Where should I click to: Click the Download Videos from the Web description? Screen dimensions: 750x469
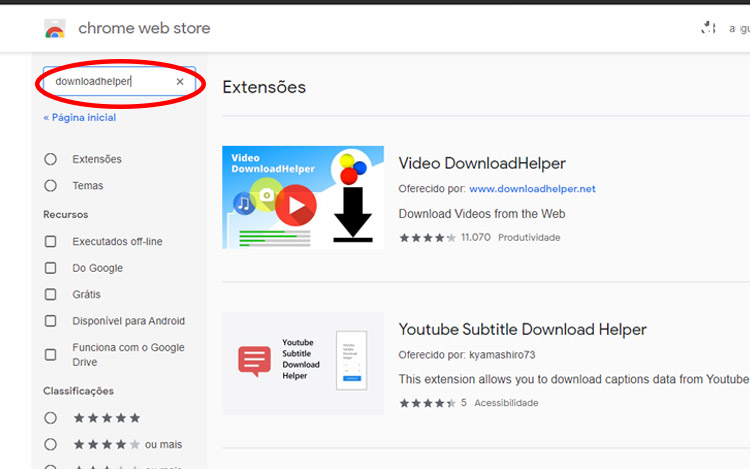tap(482, 214)
